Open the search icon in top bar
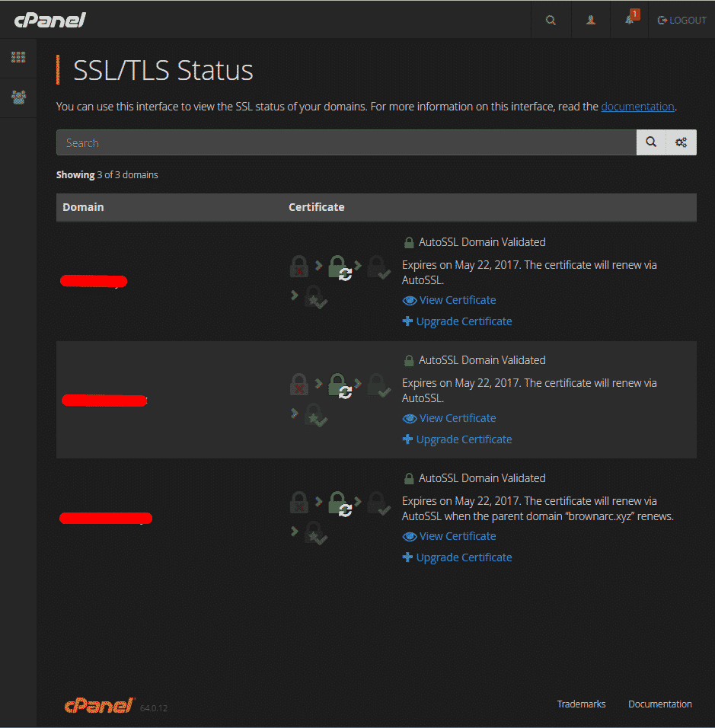 click(551, 21)
